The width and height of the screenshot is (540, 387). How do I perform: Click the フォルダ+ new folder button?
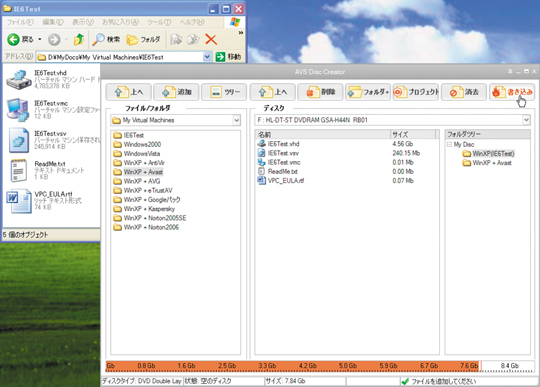[368, 92]
